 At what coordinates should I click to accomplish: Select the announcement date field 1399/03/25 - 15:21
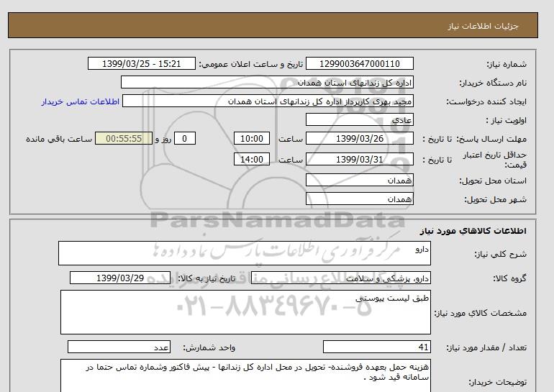click(x=141, y=63)
